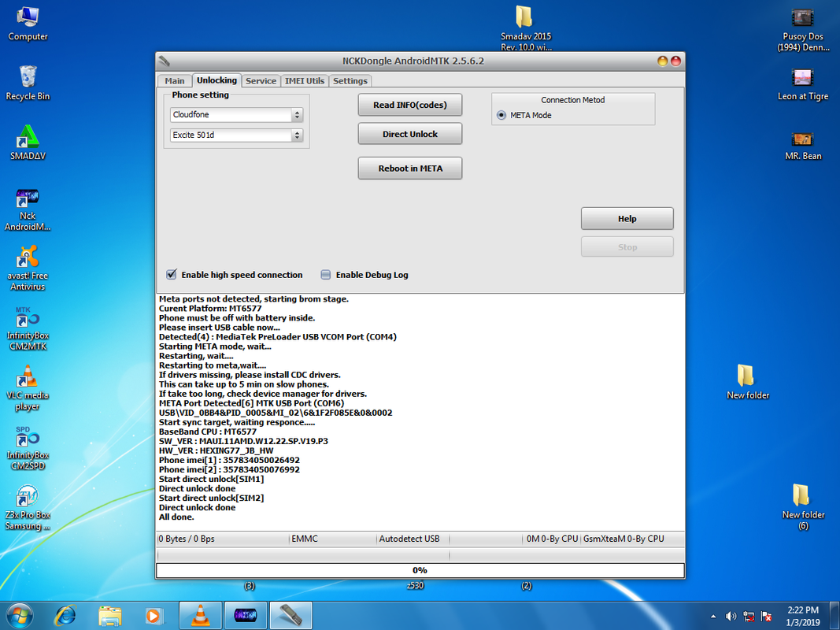Select META Mode radio button
This screenshot has width=840, height=630.
501,115
